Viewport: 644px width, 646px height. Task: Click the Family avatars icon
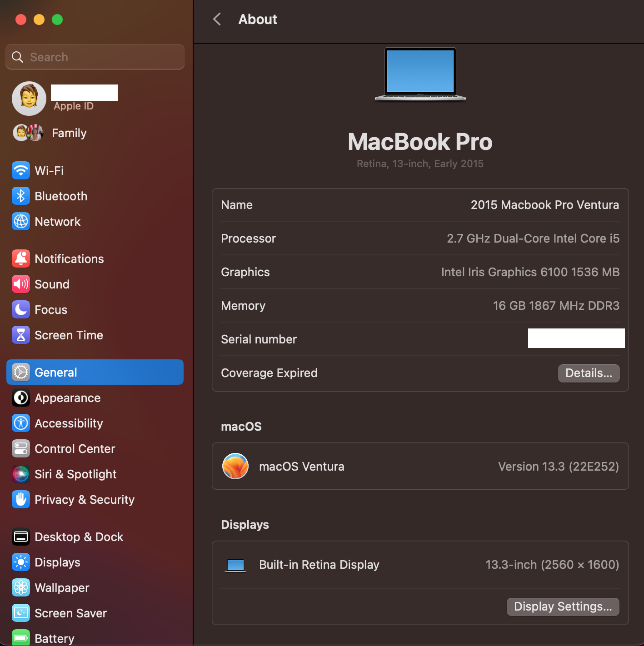pyautogui.click(x=28, y=133)
